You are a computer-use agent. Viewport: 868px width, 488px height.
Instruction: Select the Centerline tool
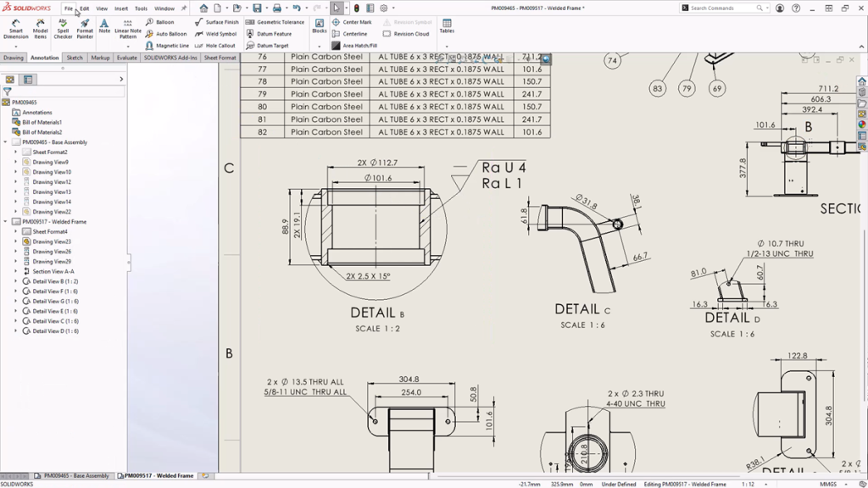click(x=349, y=34)
